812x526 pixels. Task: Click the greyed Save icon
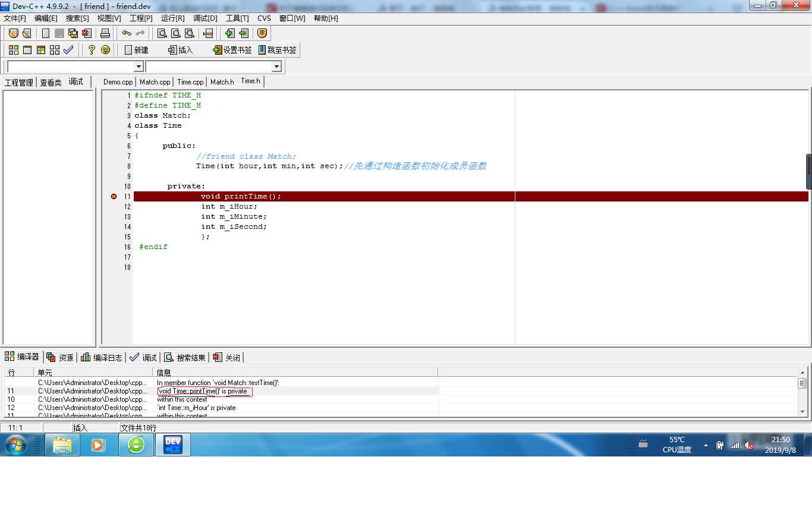pos(59,33)
